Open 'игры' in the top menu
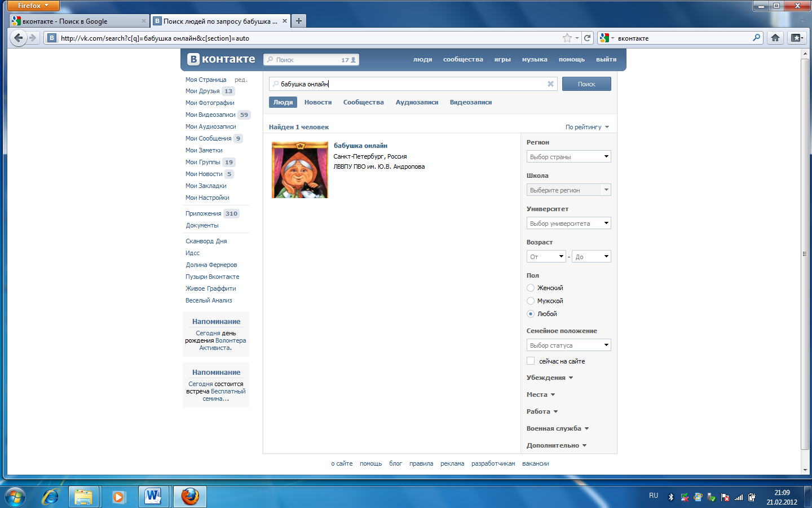 coord(502,59)
